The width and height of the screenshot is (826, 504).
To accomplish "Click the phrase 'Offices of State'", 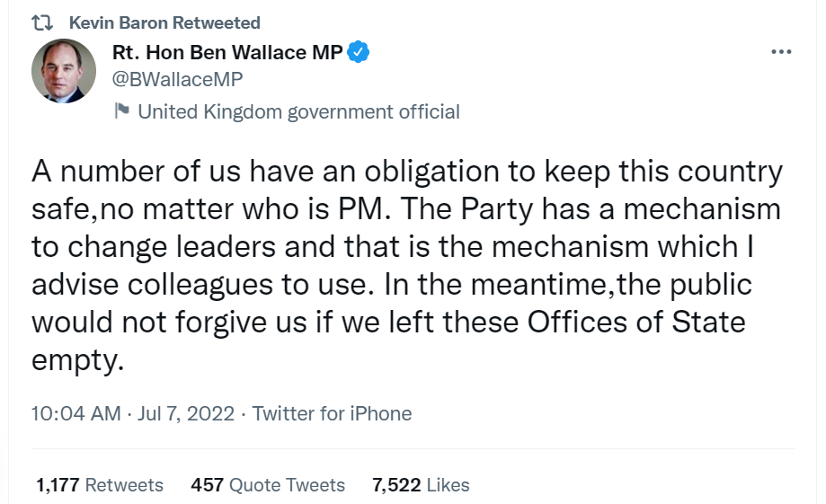I will (619, 322).
